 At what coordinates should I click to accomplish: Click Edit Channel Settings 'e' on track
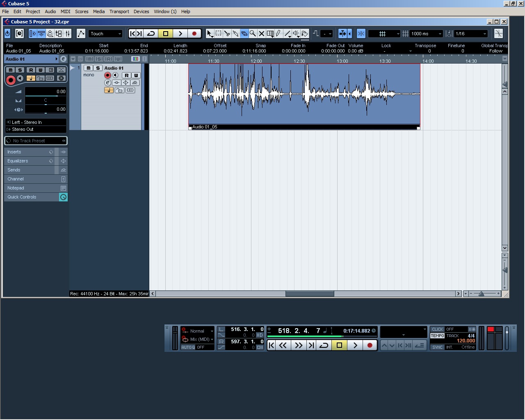coord(107,82)
